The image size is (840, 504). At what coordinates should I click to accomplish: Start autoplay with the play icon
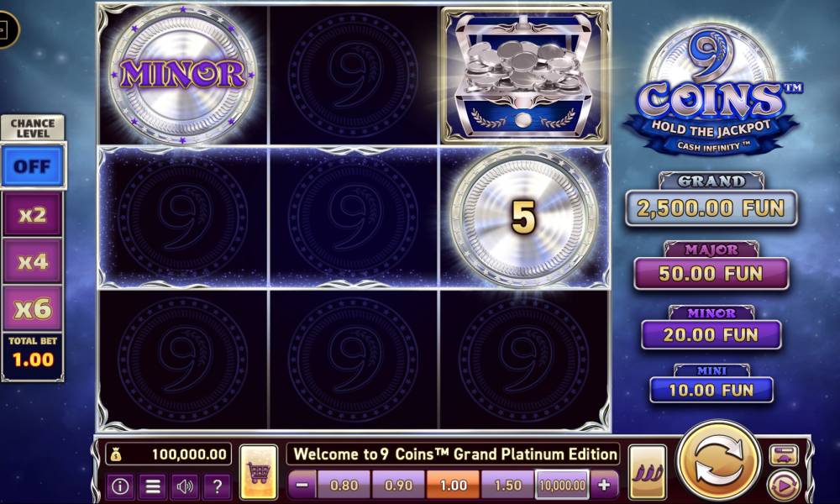(784, 486)
